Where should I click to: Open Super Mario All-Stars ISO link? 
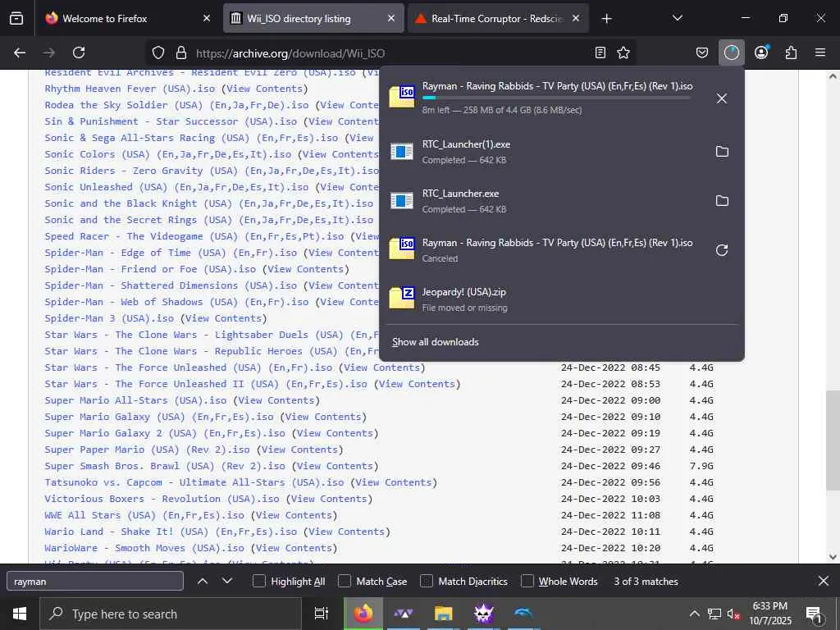(135, 400)
